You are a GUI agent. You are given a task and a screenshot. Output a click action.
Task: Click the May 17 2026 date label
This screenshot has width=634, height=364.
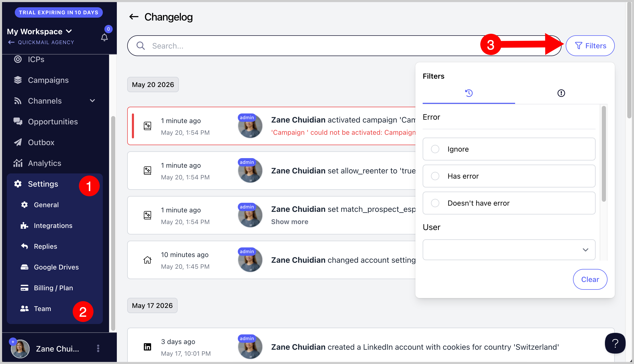coord(152,305)
